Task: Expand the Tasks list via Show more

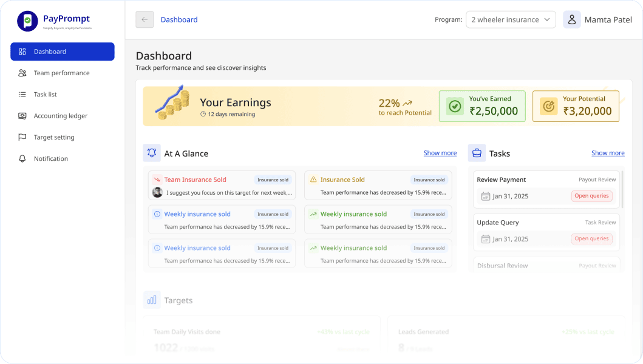Action: 608,153
